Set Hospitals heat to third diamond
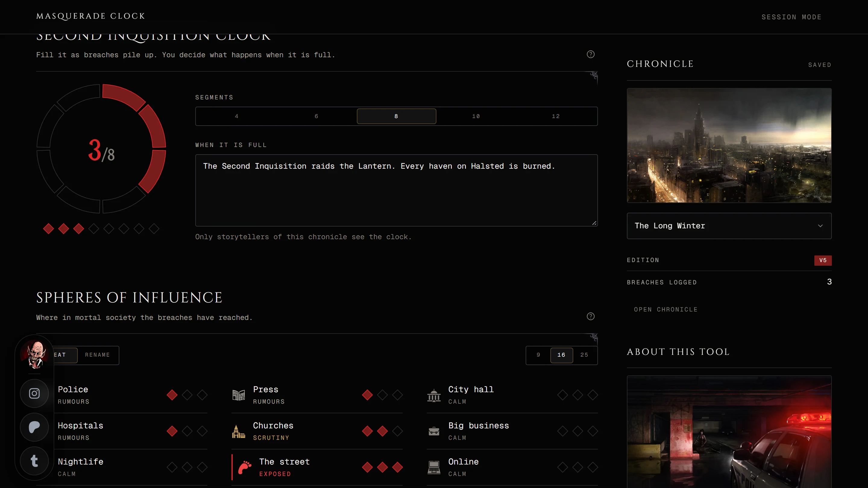This screenshot has height=488, width=868. (202, 431)
